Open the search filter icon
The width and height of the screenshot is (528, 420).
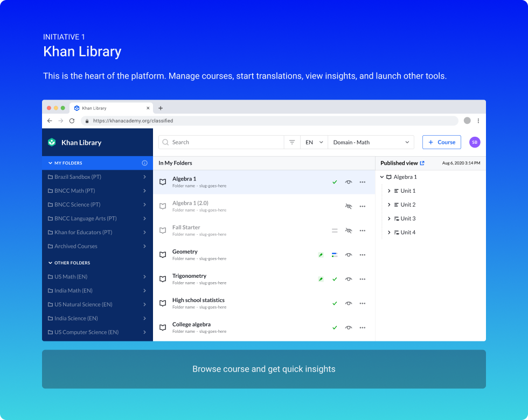point(292,142)
